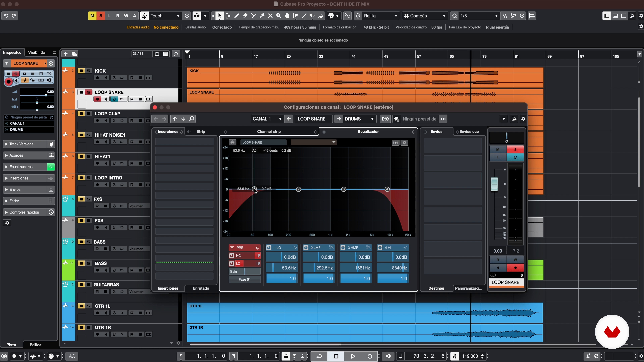Select the Split scissors tool
The image size is (644, 362).
pyautogui.click(x=254, y=16)
